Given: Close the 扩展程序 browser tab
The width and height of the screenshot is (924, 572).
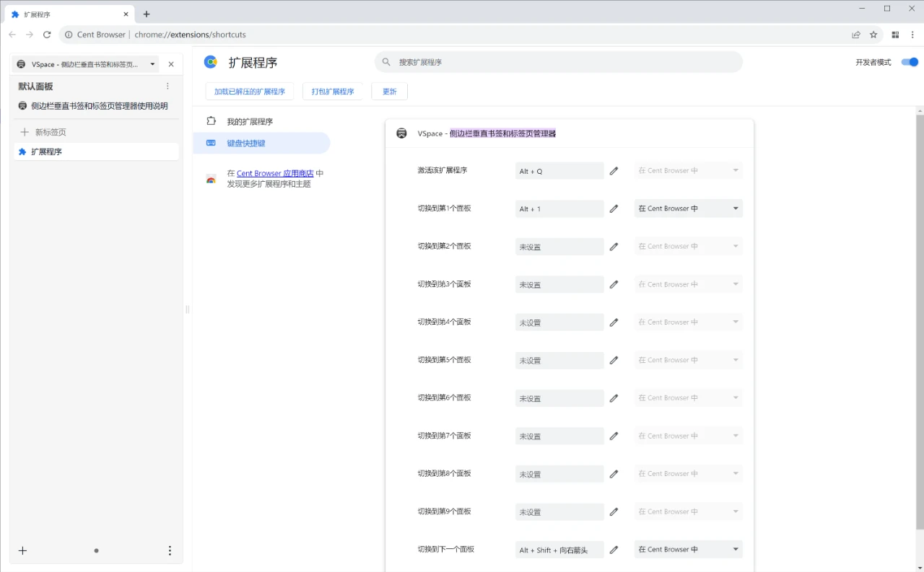Looking at the screenshot, I should point(126,14).
